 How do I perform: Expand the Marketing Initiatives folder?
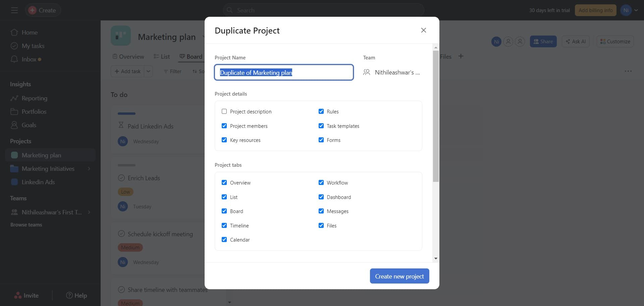point(89,169)
